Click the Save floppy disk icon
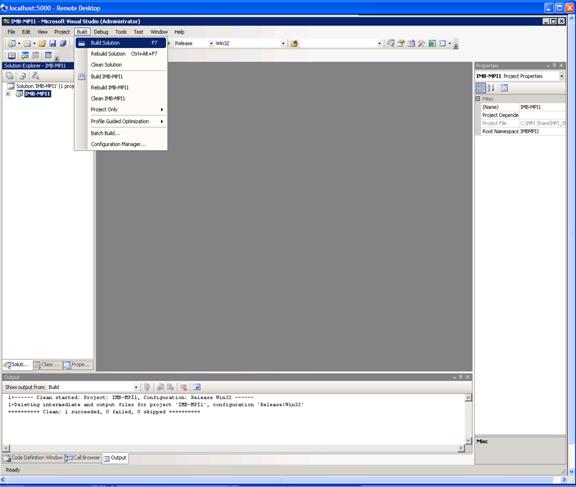The height and width of the screenshot is (487, 576). pos(53,44)
